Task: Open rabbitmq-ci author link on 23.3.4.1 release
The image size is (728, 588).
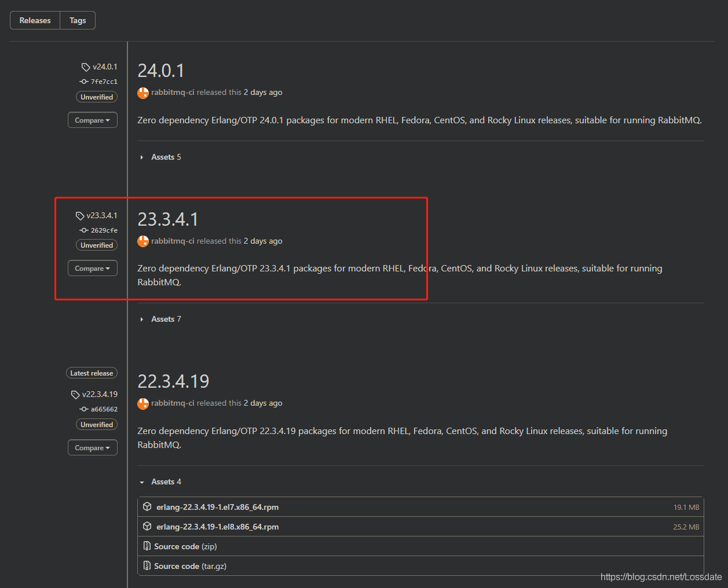Action: (173, 241)
